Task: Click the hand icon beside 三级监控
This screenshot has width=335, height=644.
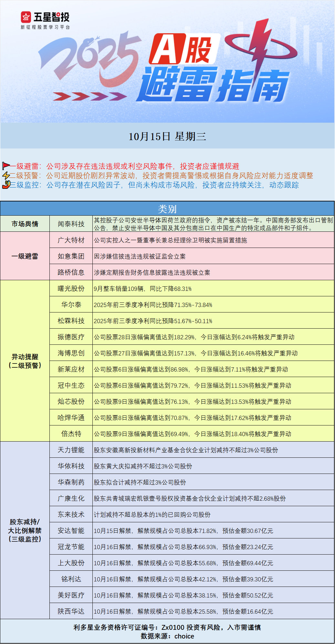Action: point(6,185)
